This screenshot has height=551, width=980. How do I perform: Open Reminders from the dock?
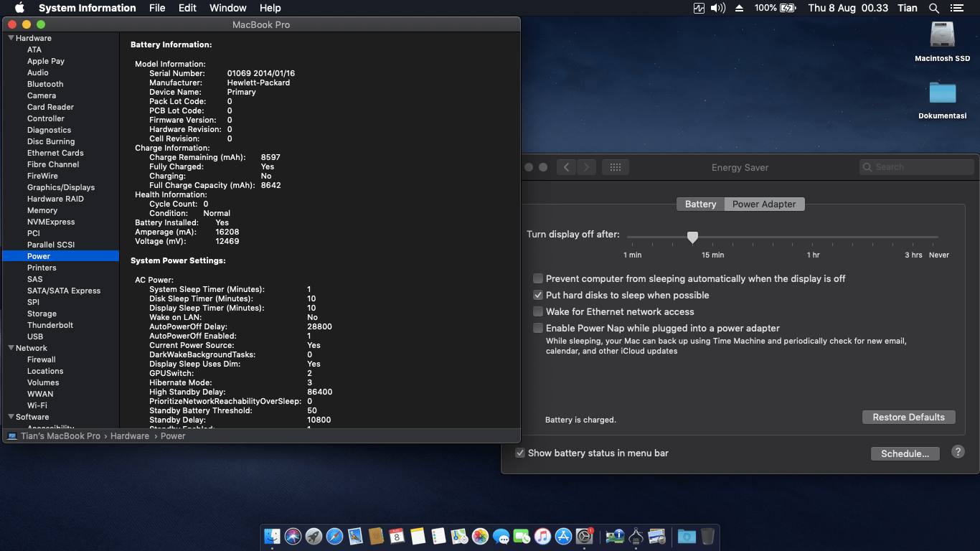point(438,536)
